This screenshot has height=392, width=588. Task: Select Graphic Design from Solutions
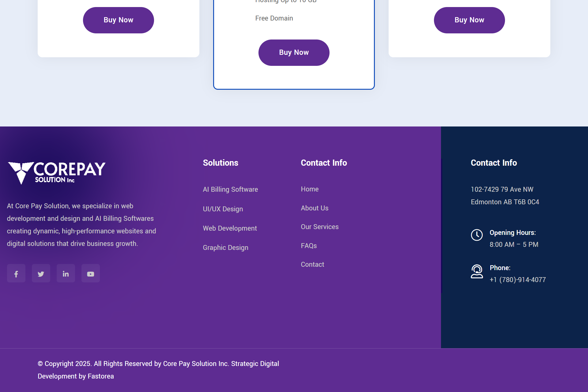click(x=225, y=247)
